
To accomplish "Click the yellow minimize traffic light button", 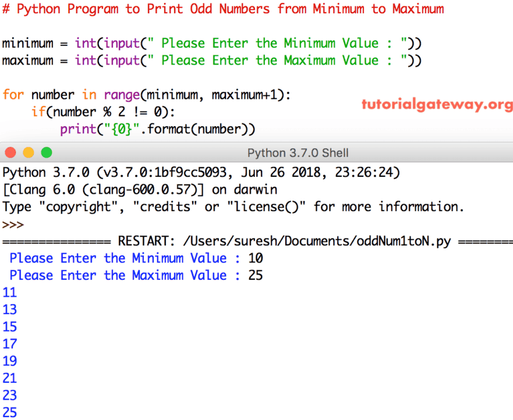I will (x=28, y=152).
